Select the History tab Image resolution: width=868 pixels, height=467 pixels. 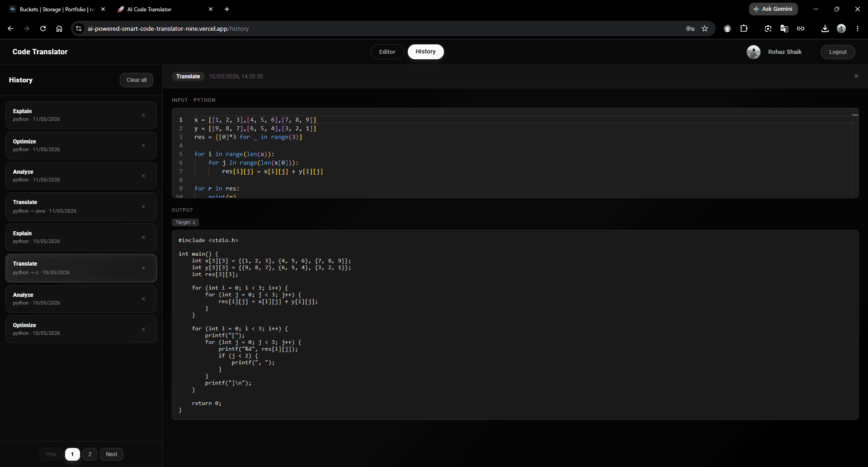[425, 52]
